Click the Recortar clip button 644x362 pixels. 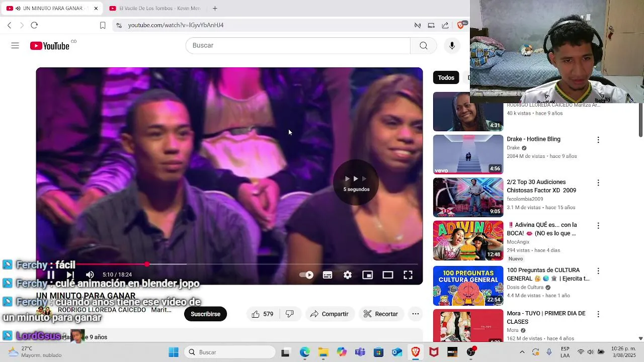(380, 314)
